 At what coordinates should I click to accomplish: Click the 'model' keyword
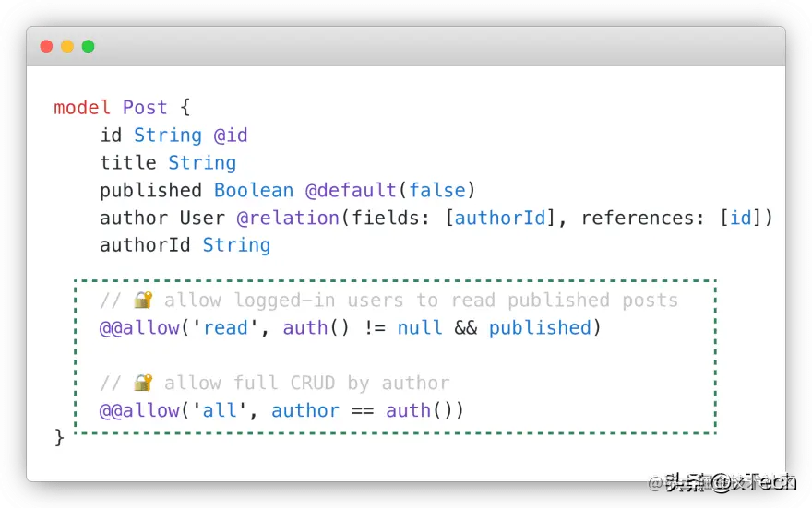(x=82, y=108)
